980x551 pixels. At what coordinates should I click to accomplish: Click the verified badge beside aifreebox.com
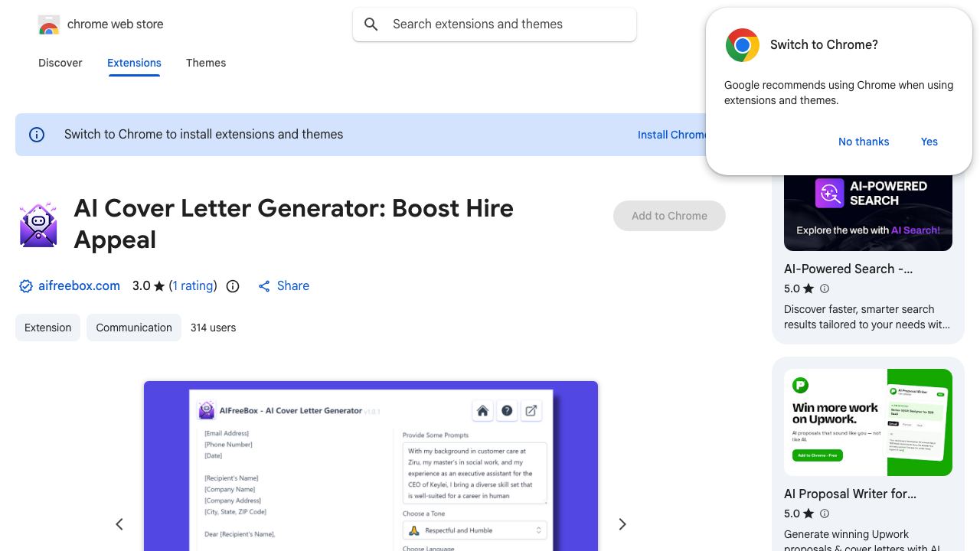point(25,286)
